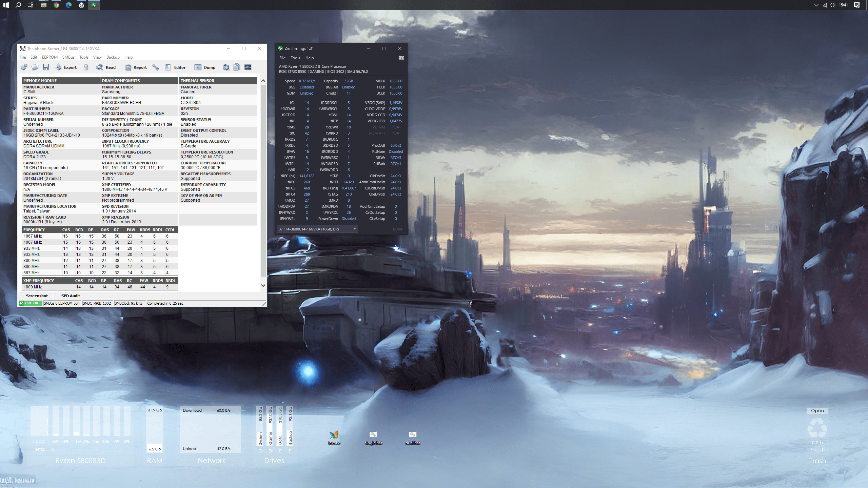Open the EEPROM menu
The width and height of the screenshot is (868, 488).
[x=50, y=57]
